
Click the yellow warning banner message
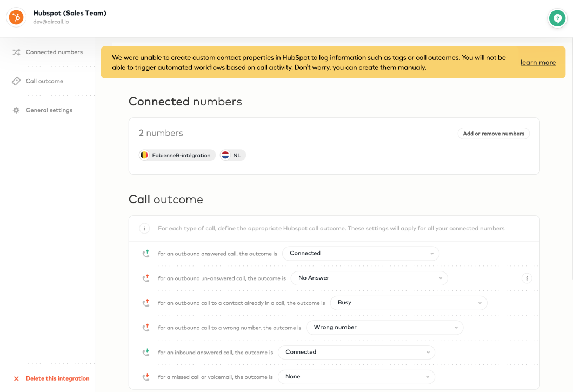[x=309, y=63]
